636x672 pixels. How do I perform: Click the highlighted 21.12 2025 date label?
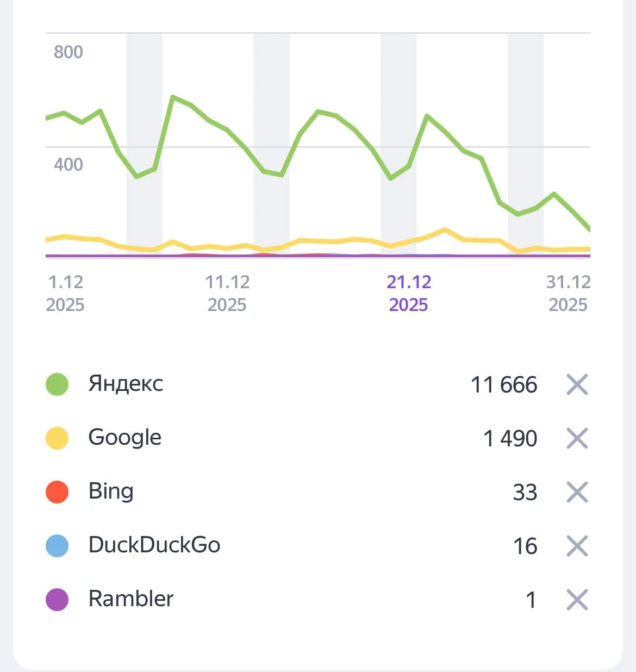409,293
